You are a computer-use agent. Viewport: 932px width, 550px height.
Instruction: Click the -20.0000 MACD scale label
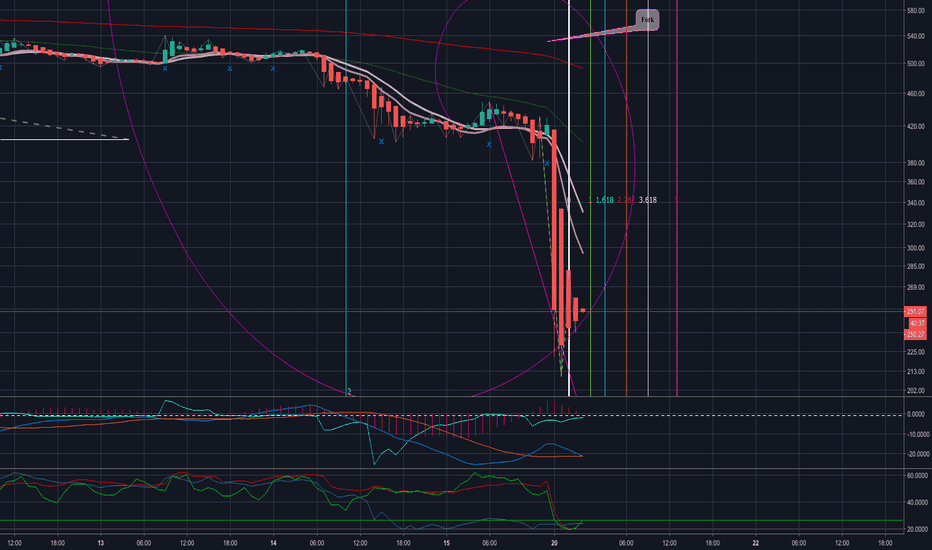pos(917,454)
